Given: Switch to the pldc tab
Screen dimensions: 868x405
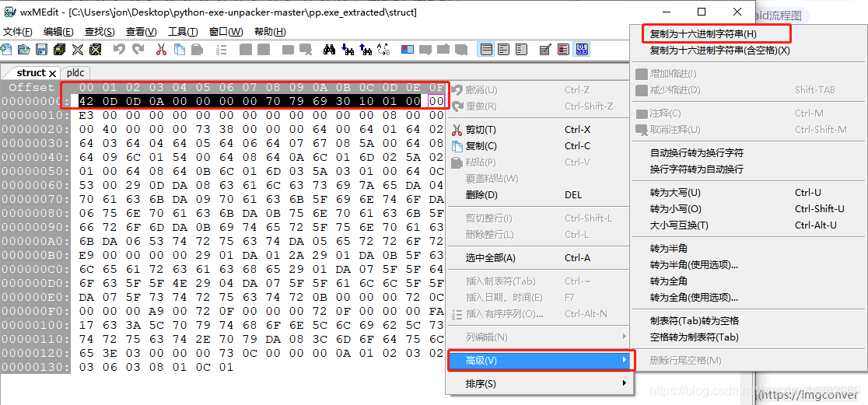Looking at the screenshot, I should (75, 72).
